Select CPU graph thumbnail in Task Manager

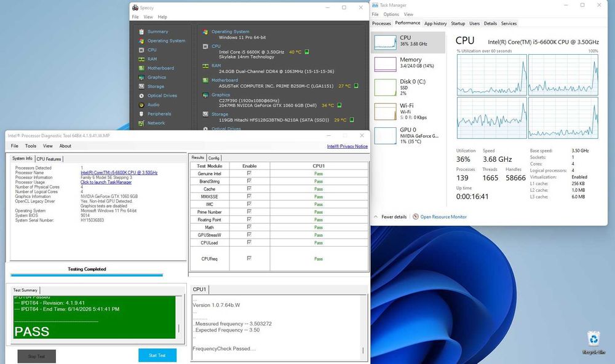click(x=385, y=42)
